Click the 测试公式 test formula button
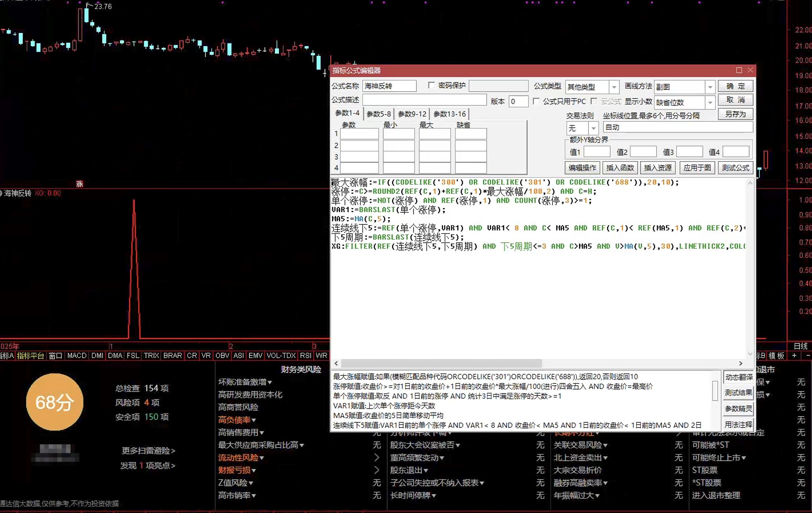The height and width of the screenshot is (513, 812). point(735,168)
